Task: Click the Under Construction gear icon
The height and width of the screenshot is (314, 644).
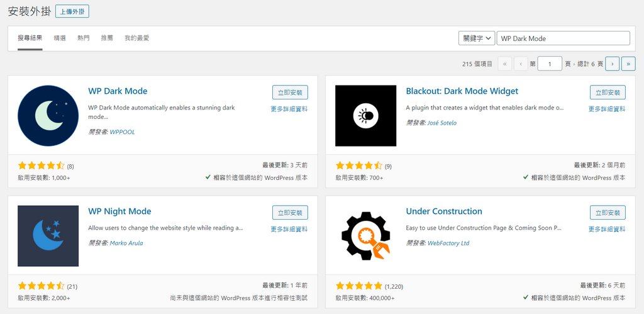Action: point(365,235)
